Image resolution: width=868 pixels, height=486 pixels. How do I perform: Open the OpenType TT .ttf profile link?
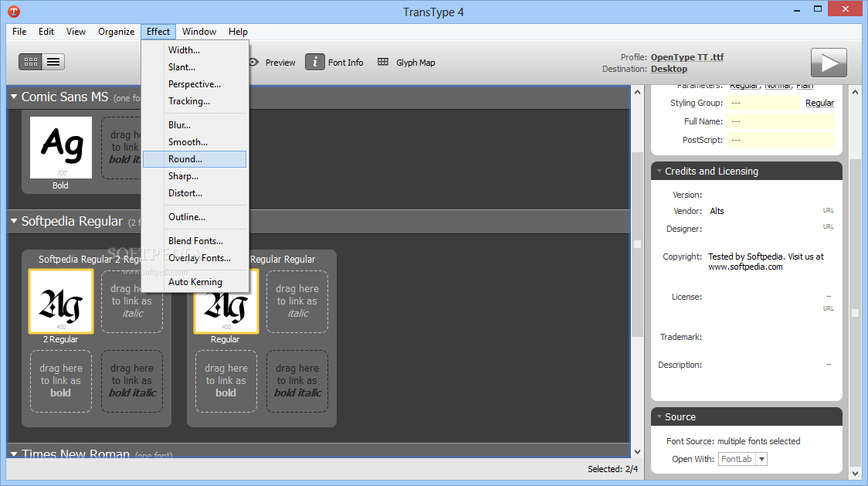[687, 57]
